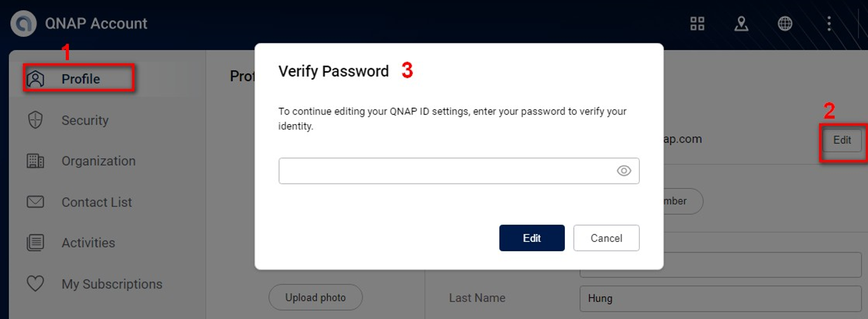This screenshot has height=319, width=868.
Task: Click the QNAP Account logo icon
Action: pos(24,24)
